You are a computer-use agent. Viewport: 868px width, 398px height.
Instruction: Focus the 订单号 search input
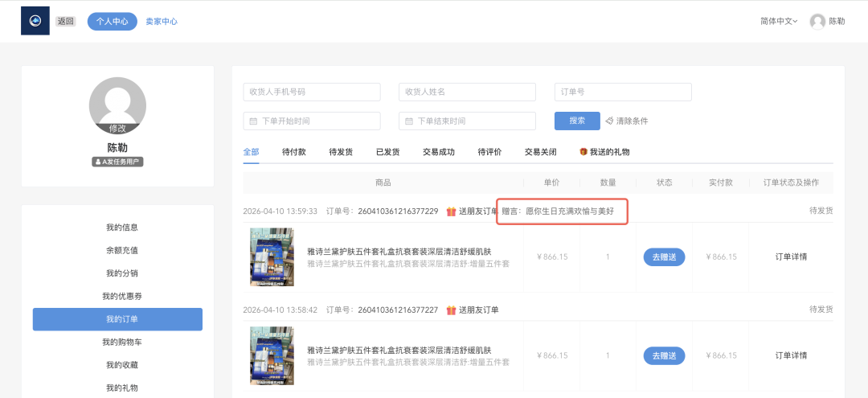tap(623, 92)
